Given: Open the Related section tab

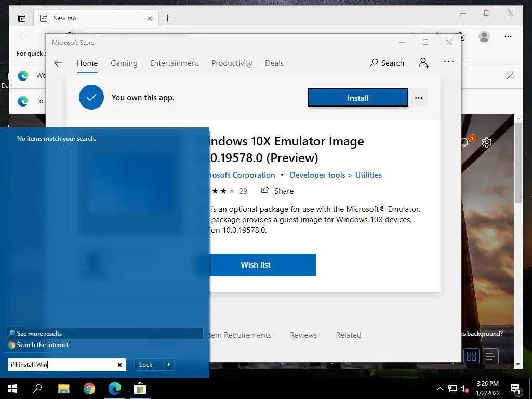Looking at the screenshot, I should pos(349,335).
